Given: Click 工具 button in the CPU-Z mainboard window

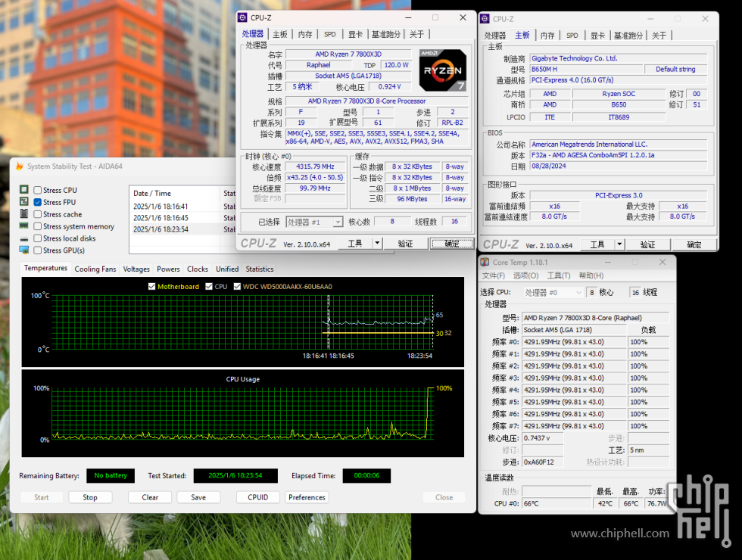Looking at the screenshot, I should click(x=597, y=244).
